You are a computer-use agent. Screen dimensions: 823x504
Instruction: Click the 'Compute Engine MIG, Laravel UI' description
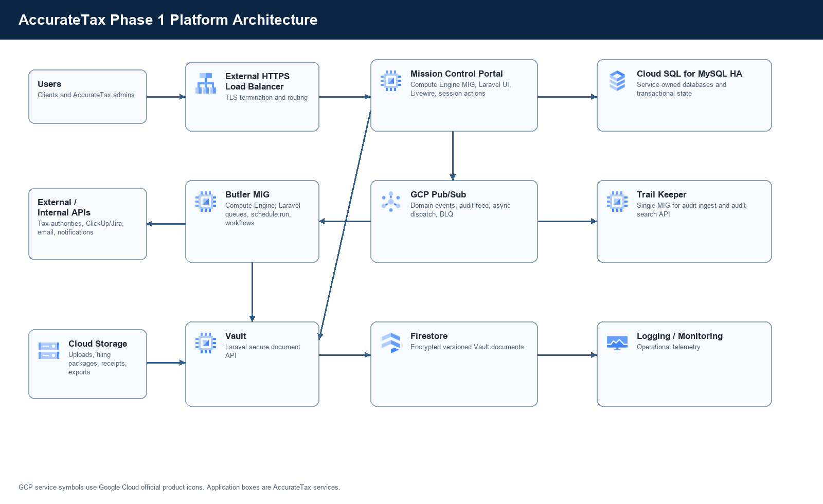point(460,89)
